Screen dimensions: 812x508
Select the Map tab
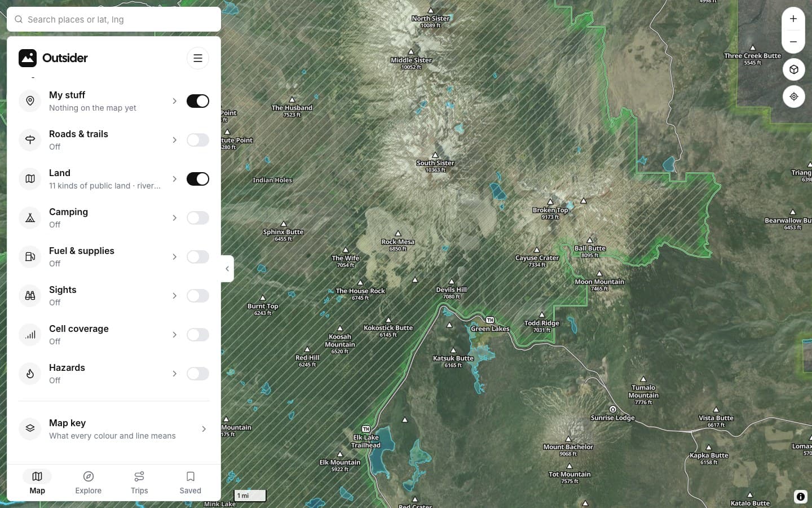(x=37, y=483)
